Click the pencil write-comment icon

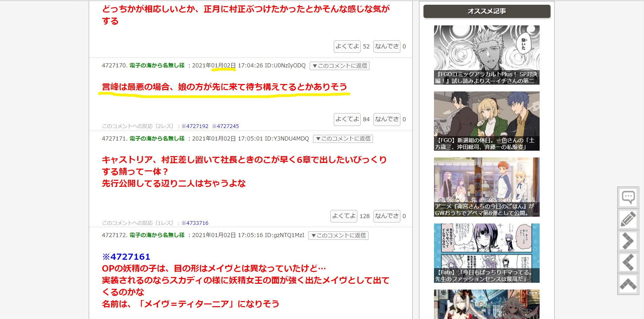coord(628,219)
